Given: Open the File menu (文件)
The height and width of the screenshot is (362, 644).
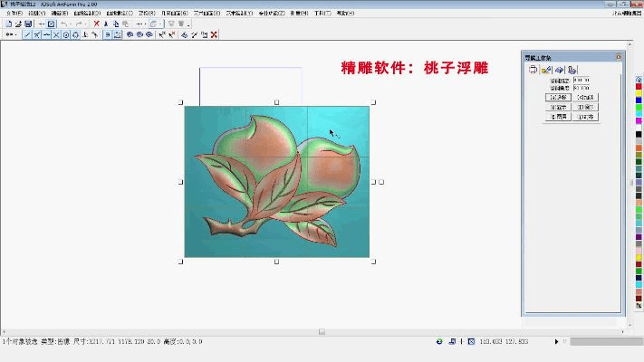Looking at the screenshot, I should [14, 14].
